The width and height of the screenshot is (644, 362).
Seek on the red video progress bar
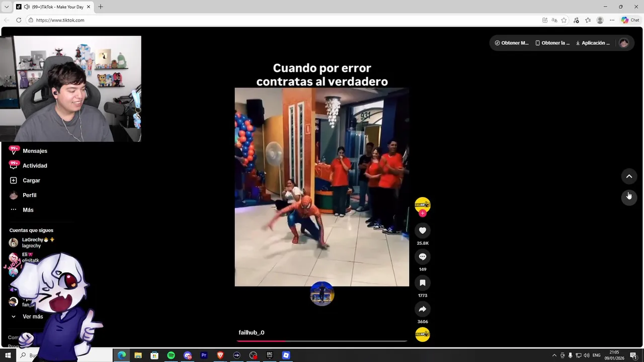pos(322,341)
